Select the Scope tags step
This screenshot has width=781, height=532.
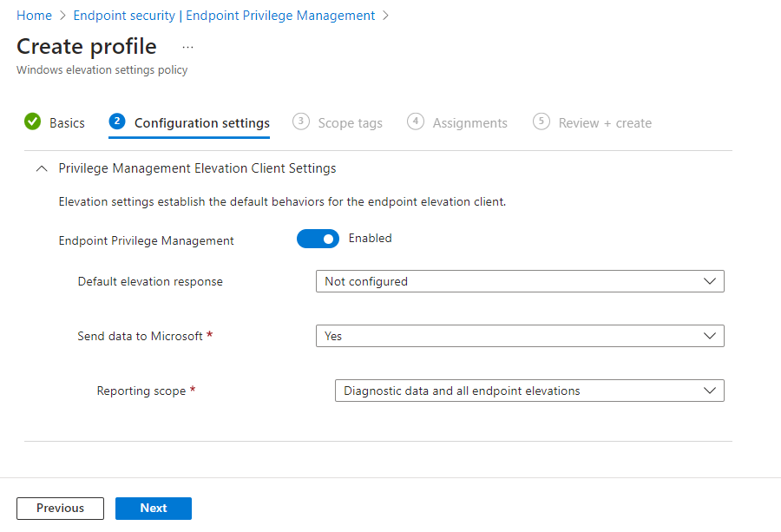(x=351, y=122)
